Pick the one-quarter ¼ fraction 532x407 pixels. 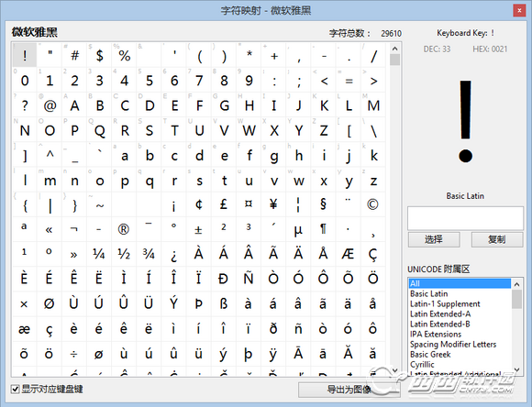[99, 255]
